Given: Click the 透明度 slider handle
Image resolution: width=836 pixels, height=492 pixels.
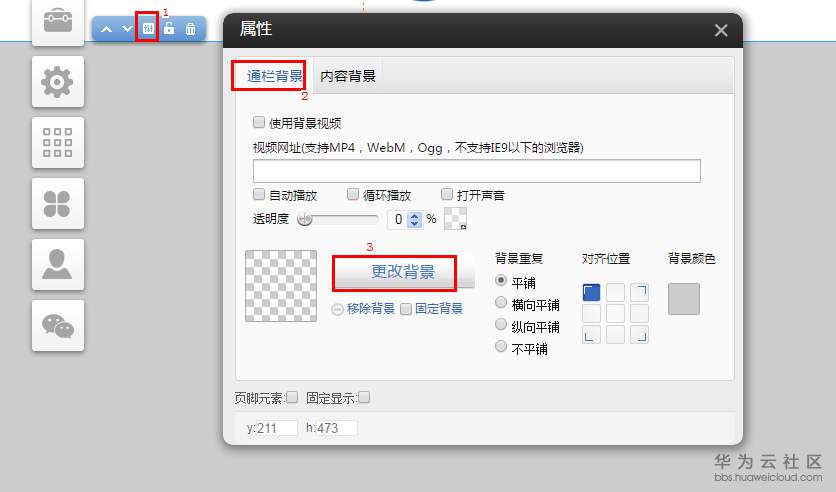Looking at the screenshot, I should tap(304, 219).
